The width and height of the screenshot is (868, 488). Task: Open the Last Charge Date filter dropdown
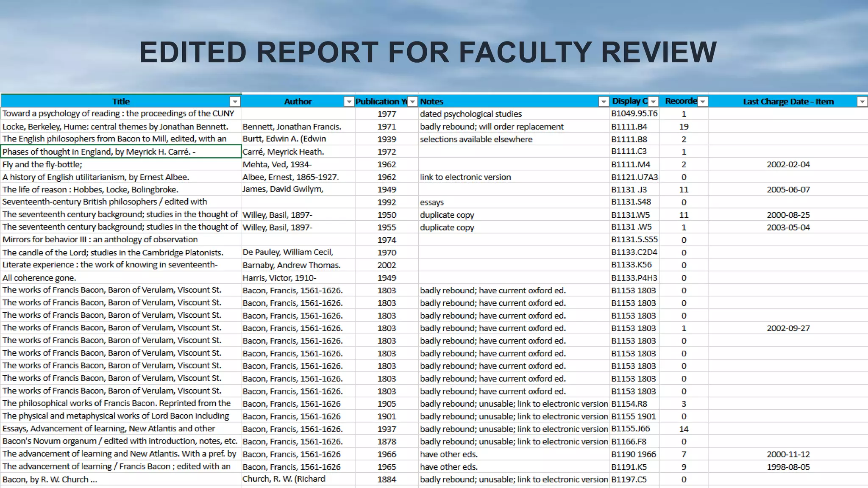click(x=862, y=101)
